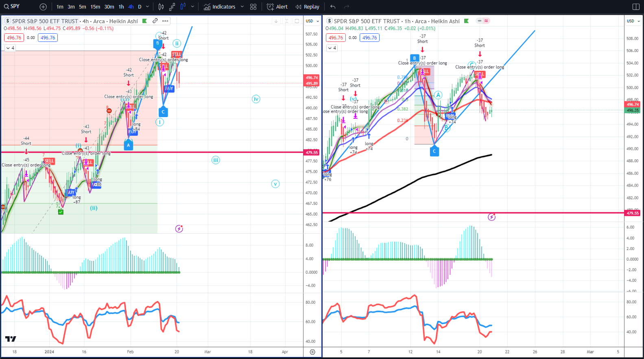Select the bars chart style icon

click(161, 7)
